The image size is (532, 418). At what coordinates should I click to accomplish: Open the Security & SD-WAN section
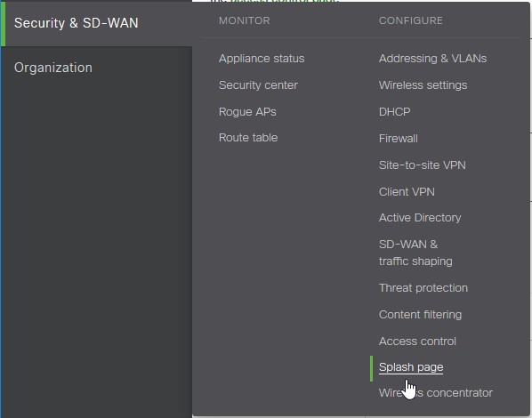[76, 23]
